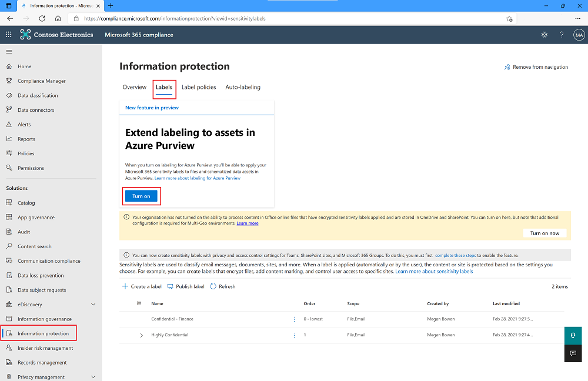Click the Data connectors icon
This screenshot has height=381, width=588.
[8, 109]
